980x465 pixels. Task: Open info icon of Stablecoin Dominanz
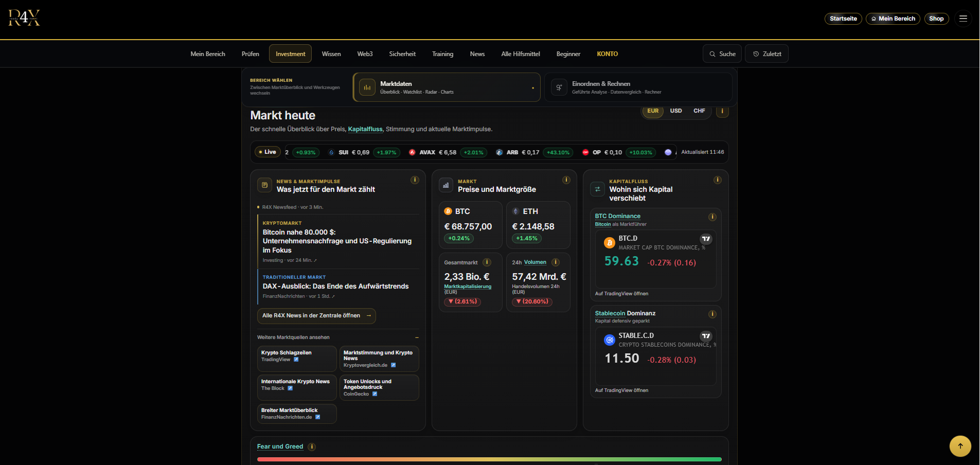712,314
